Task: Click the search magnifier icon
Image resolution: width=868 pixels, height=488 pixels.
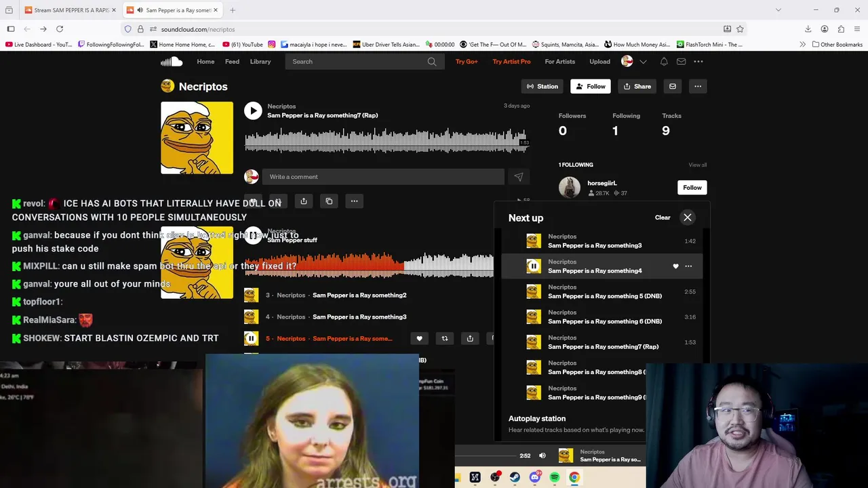Action: (x=432, y=62)
